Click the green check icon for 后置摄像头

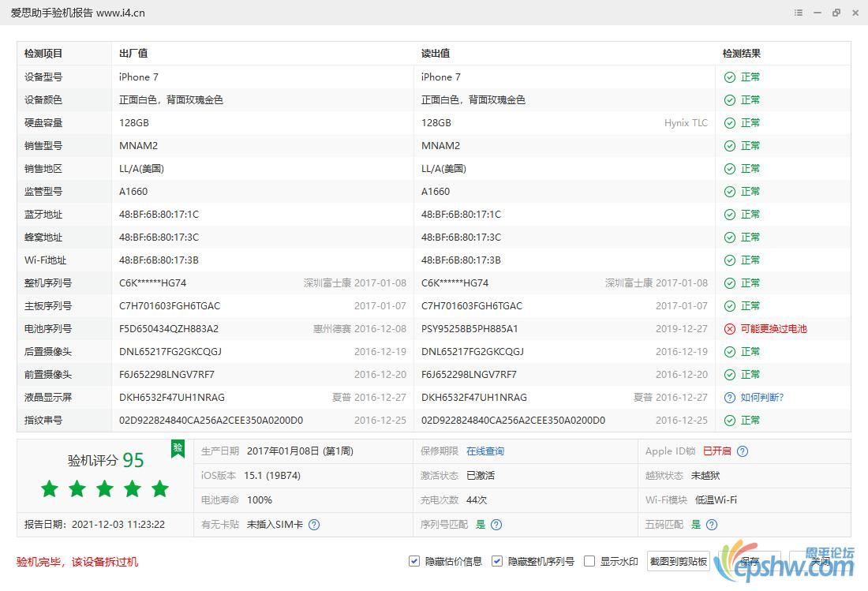click(730, 352)
